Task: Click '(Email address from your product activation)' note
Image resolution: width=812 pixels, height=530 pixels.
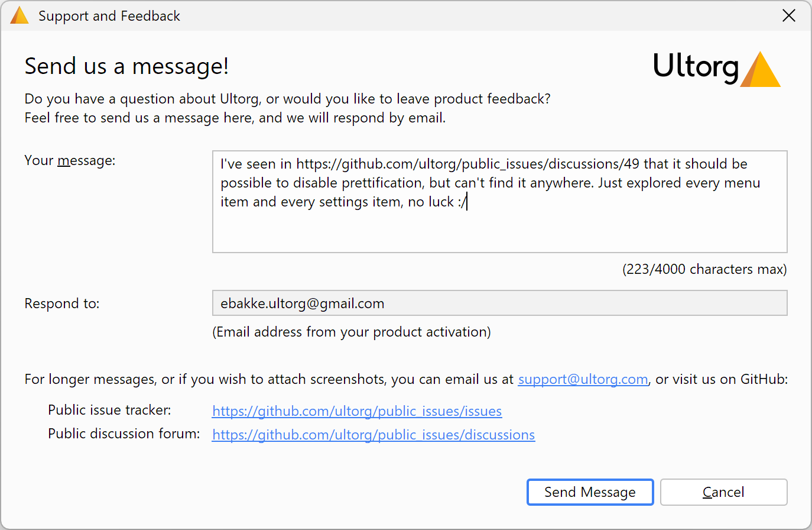Action: (x=352, y=332)
